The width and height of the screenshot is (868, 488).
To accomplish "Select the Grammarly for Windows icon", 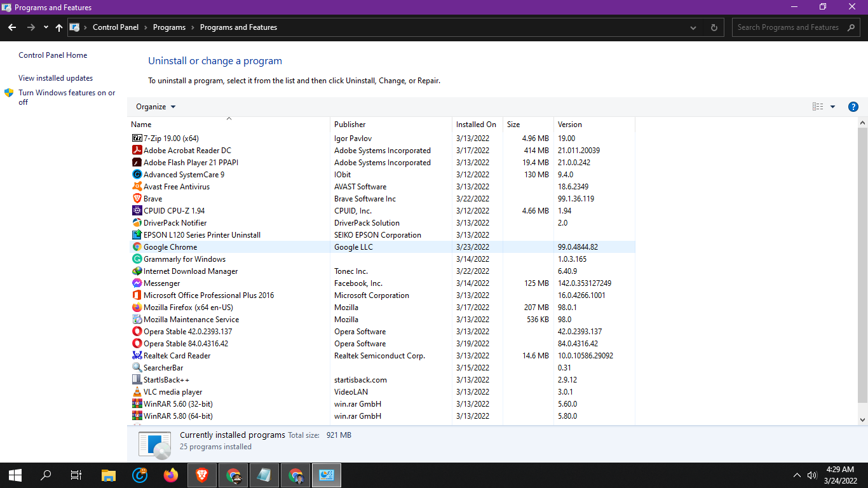I will tap(137, 259).
